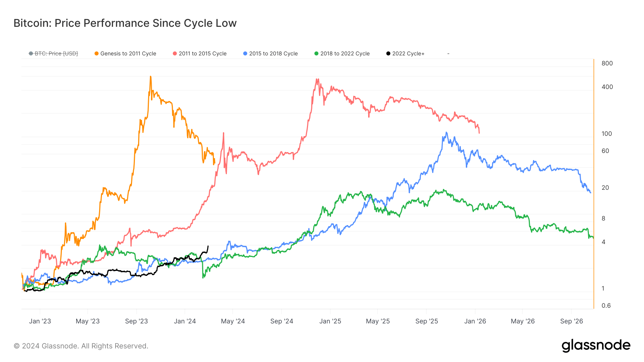The image size is (644, 362).
Task: Toggle the 2022 Cycle+ legend label
Action: (x=408, y=54)
